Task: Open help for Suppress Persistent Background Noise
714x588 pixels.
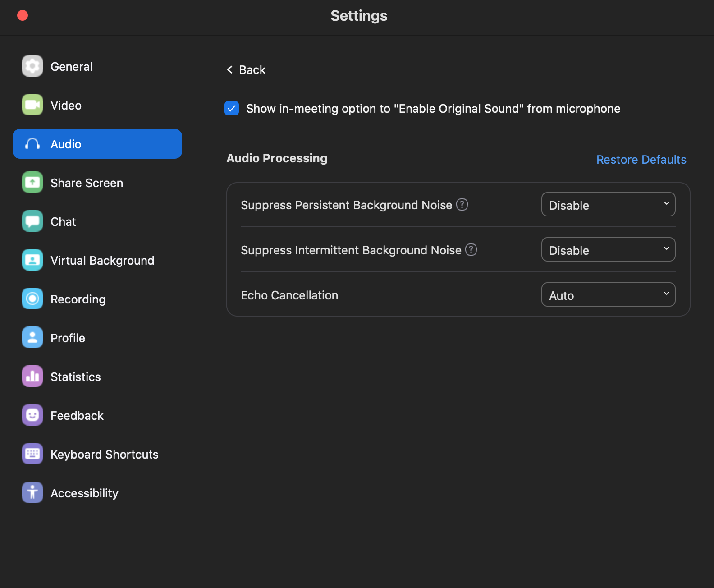Action: [x=462, y=204]
